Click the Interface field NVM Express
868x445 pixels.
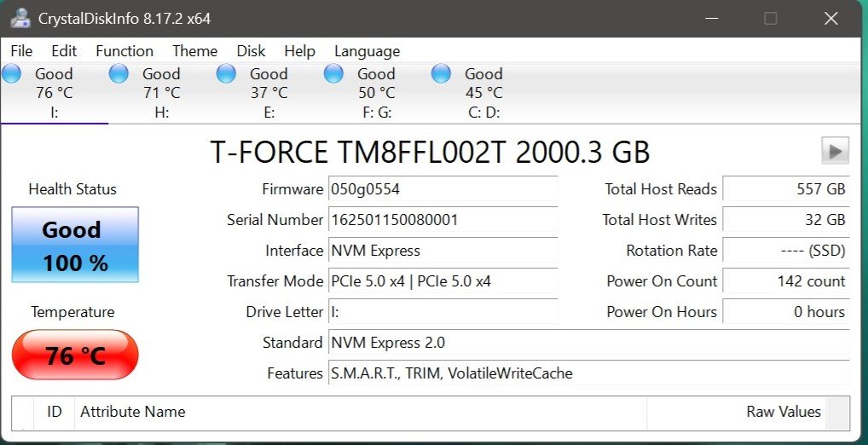443,250
